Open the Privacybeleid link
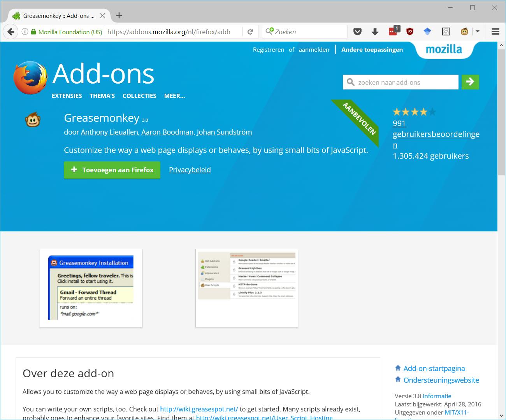The width and height of the screenshot is (506, 420). [x=190, y=170]
